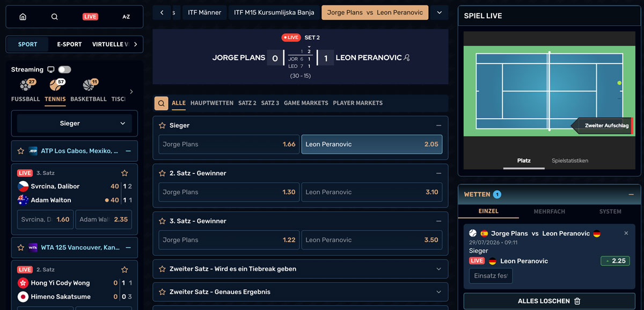The width and height of the screenshot is (644, 310).
Task: Go to the home icon
Action: 23,17
